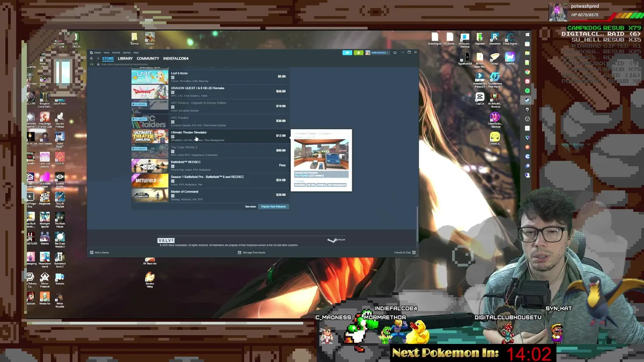Open Battlefield REDSEC free listing

point(209,165)
